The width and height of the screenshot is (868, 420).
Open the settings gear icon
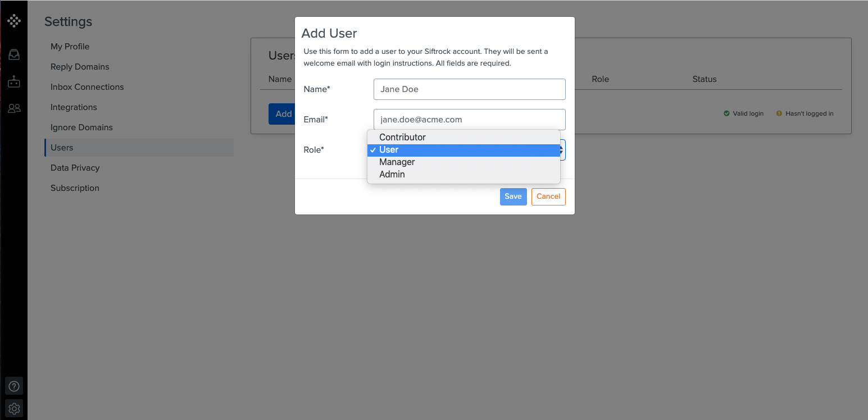coord(14,408)
